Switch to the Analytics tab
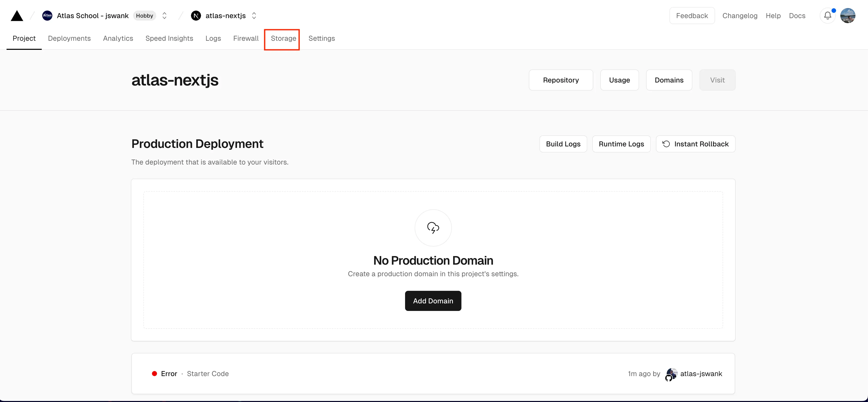The height and width of the screenshot is (402, 868). point(118,38)
